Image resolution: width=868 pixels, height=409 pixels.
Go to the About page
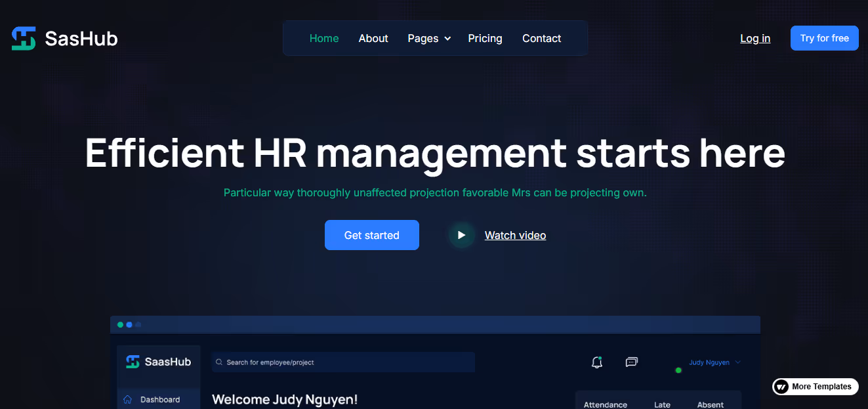(373, 38)
